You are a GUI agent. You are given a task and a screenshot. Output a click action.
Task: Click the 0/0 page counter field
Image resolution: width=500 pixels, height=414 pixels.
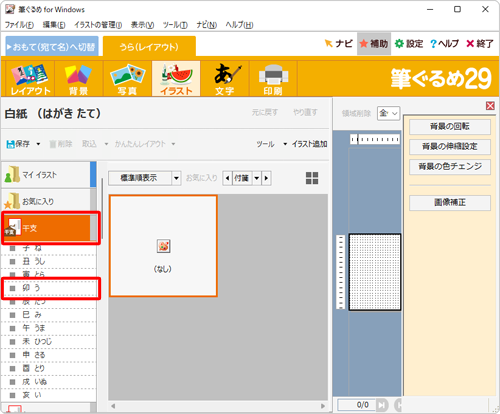pos(357,405)
